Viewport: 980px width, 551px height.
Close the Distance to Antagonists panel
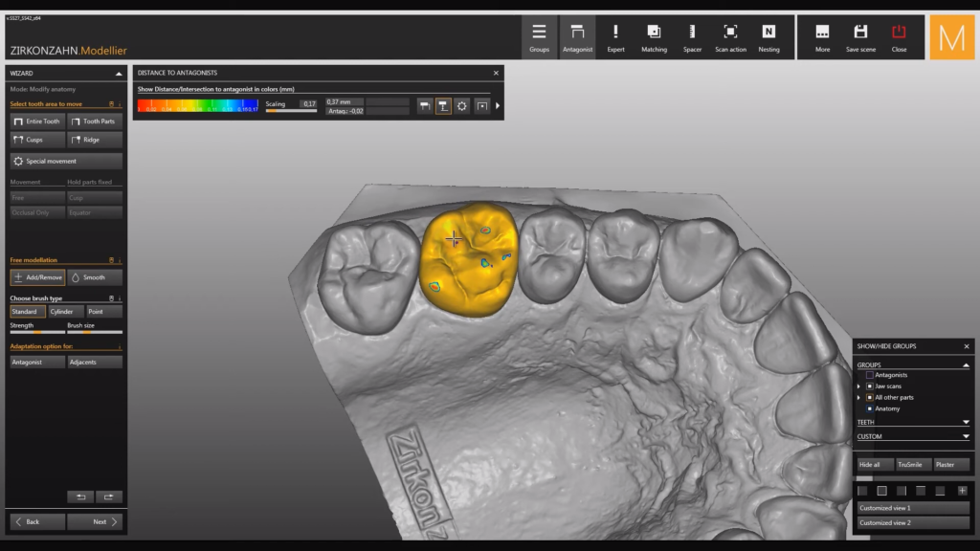coord(497,73)
